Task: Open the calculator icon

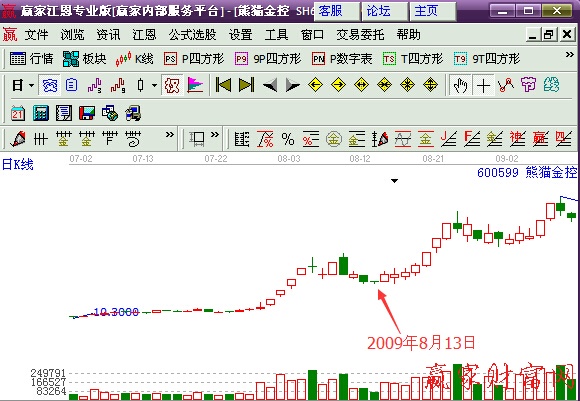Action: point(41,113)
